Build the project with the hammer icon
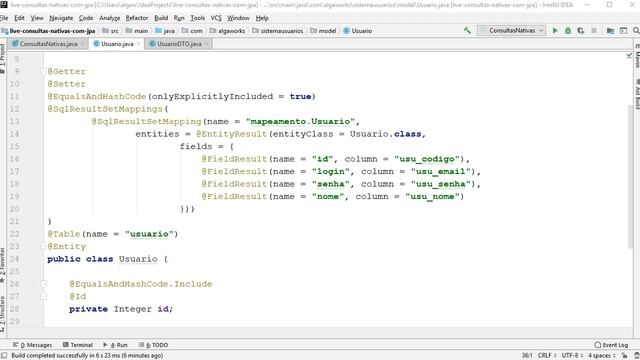This screenshot has width=640, height=360. [x=467, y=31]
